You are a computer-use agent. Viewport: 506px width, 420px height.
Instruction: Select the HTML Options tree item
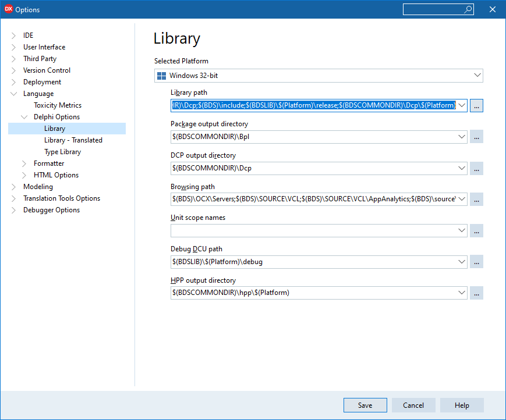point(56,175)
